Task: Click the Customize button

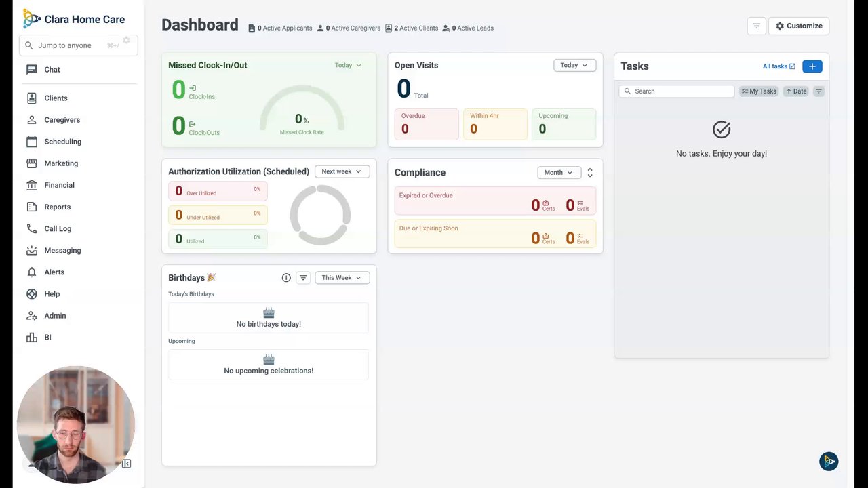Action: (799, 26)
